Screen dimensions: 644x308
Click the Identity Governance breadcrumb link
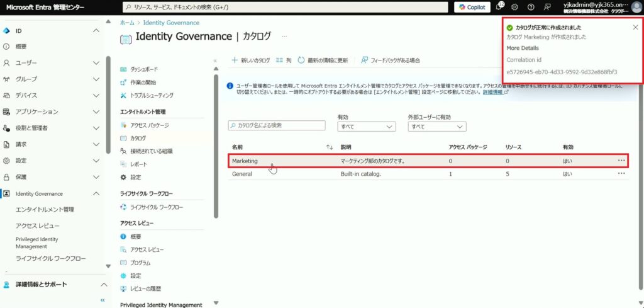click(171, 23)
